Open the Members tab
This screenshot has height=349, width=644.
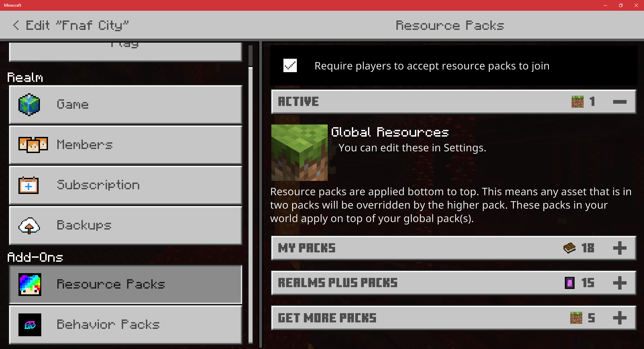point(125,145)
